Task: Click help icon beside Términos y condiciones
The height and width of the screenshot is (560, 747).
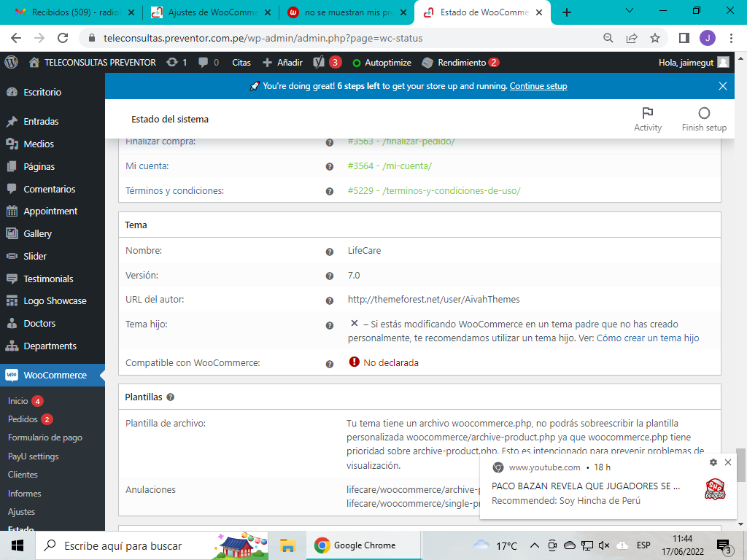Action: click(329, 192)
